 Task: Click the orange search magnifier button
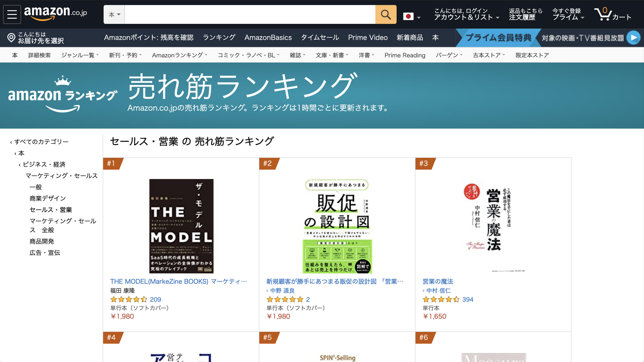click(x=386, y=15)
